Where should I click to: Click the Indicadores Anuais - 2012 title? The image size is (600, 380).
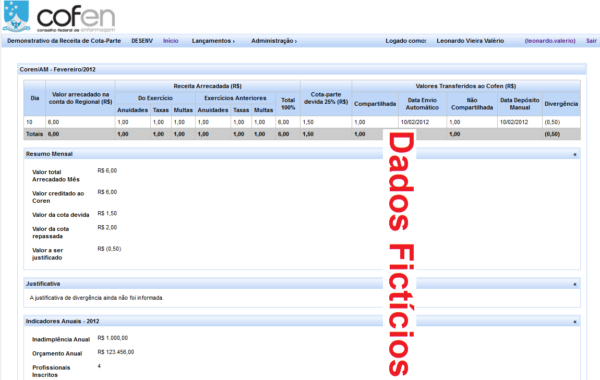click(62, 321)
